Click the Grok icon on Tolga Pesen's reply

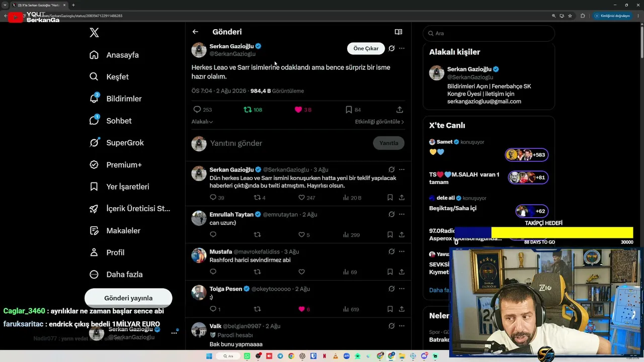[391, 289]
